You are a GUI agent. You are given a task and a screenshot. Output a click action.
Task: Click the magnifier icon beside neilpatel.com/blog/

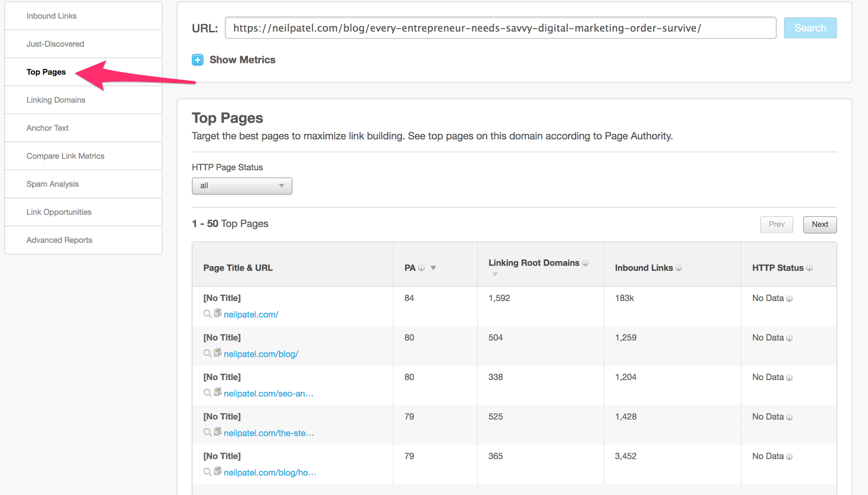(207, 353)
